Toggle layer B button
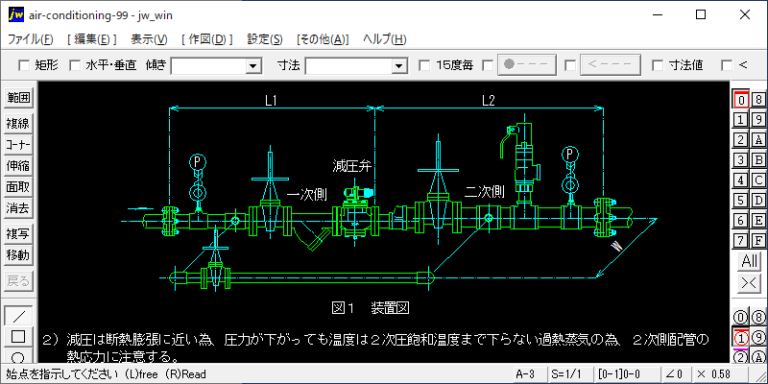 click(758, 160)
